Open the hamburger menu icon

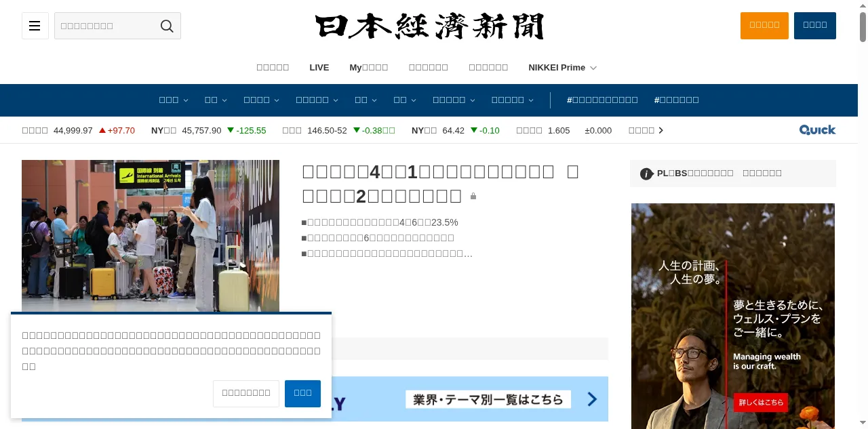click(35, 26)
